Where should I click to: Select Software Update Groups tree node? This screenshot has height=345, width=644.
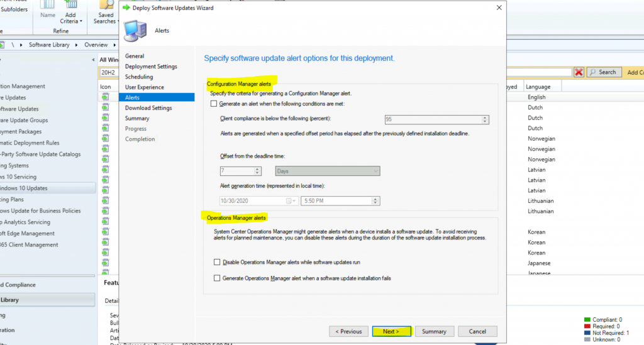point(24,120)
